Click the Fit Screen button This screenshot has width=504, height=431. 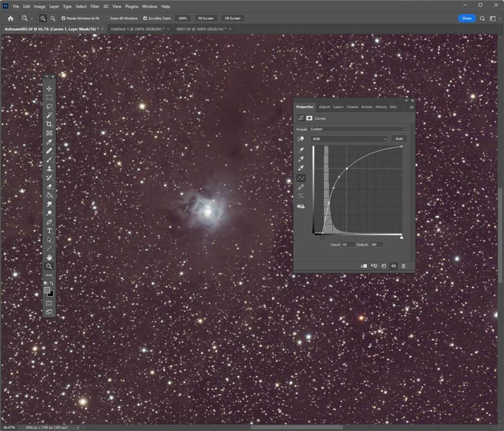[205, 18]
